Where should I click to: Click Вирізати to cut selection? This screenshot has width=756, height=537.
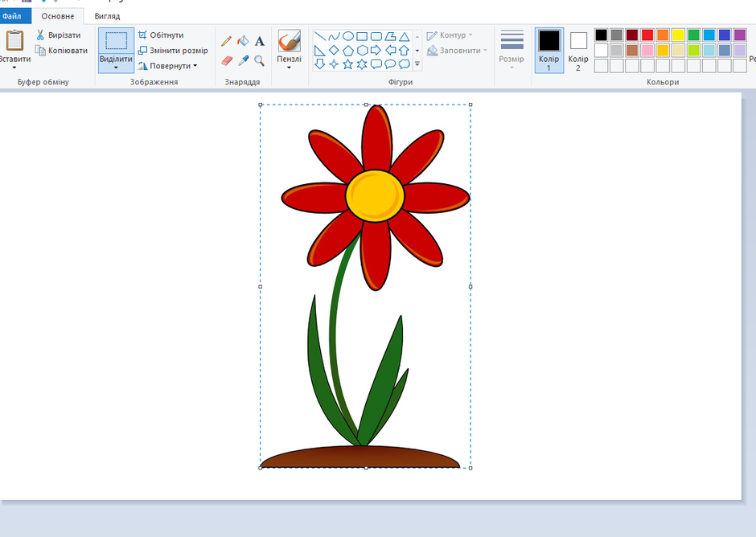[x=59, y=35]
